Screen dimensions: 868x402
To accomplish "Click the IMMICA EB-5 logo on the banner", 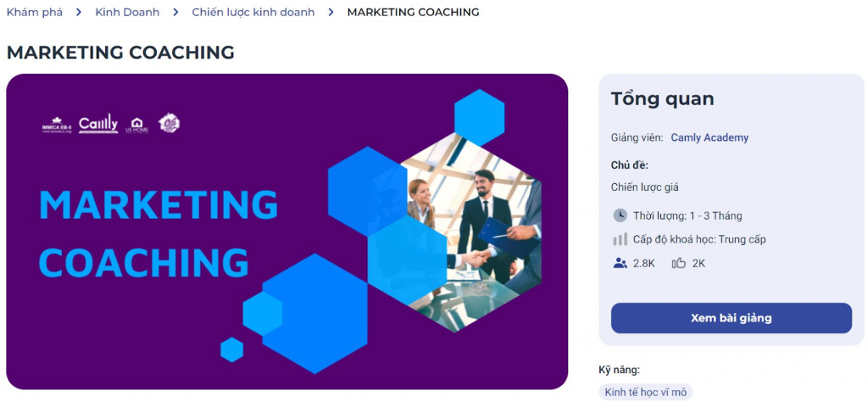I will click(56, 125).
